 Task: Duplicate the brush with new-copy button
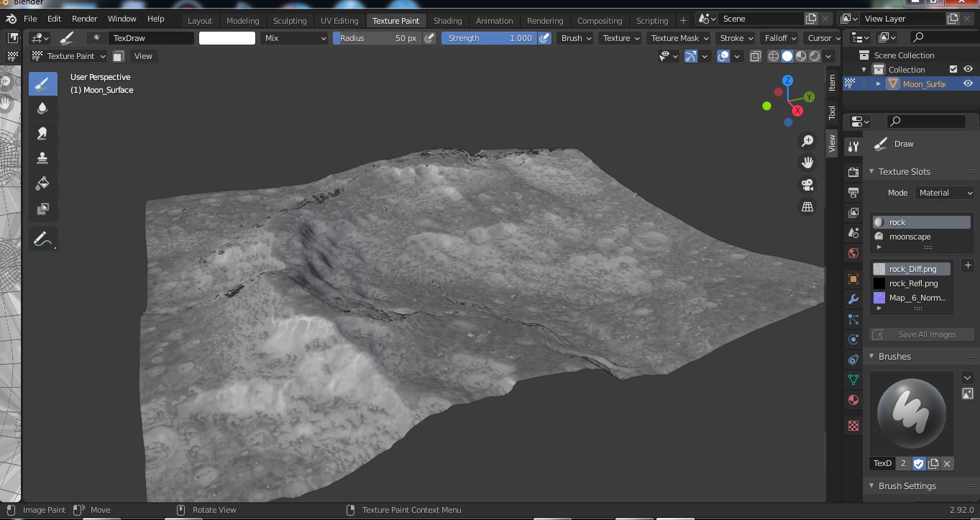coord(933,464)
